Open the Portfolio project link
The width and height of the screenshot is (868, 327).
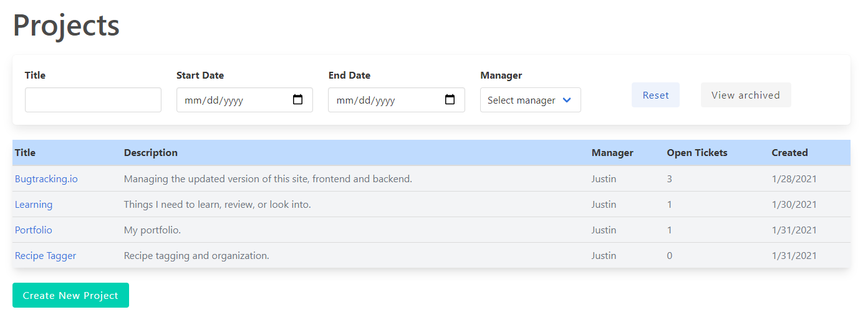point(34,230)
